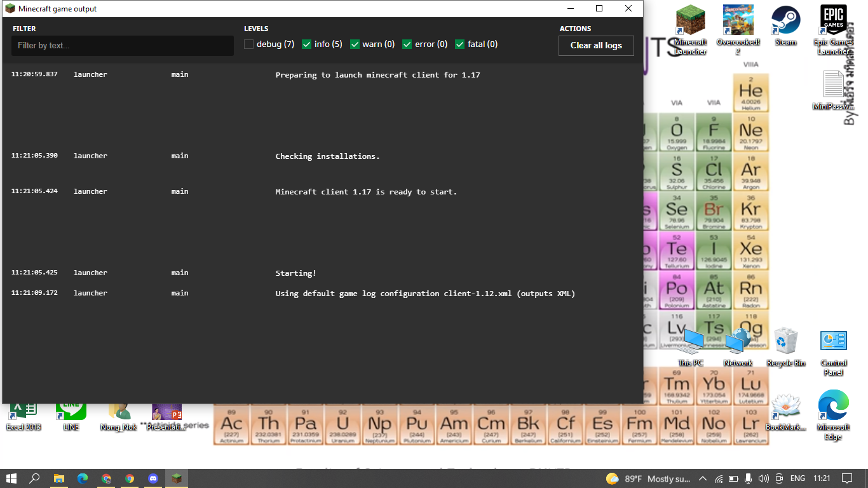Screen dimensions: 868x488
Task: Open network Wi-Fi tray icon
Action: tap(719, 478)
